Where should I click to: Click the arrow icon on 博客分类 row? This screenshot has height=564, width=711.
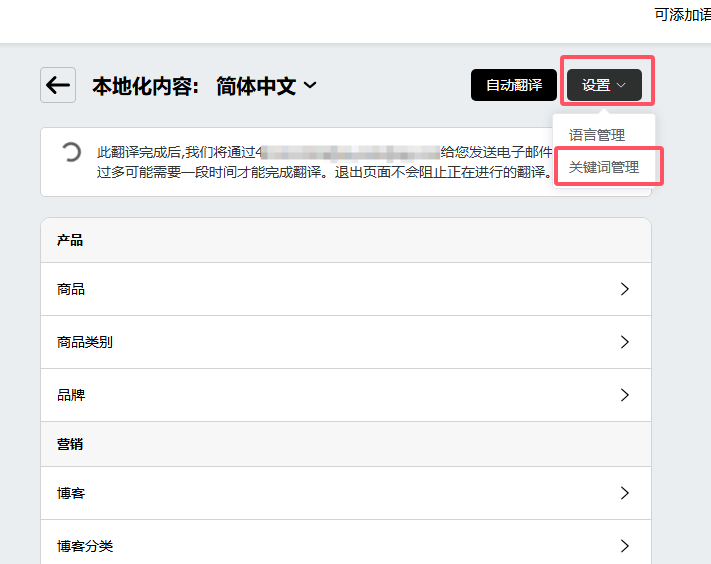[625, 546]
